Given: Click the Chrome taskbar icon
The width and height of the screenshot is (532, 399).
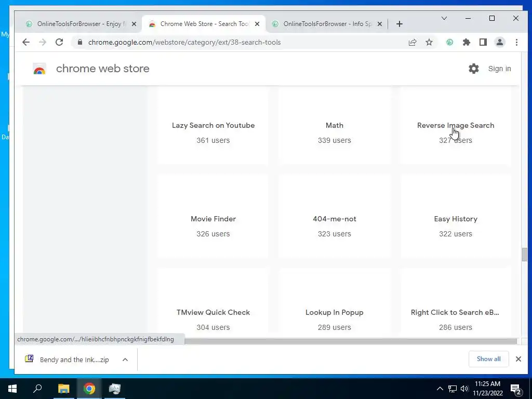Looking at the screenshot, I should 89,389.
